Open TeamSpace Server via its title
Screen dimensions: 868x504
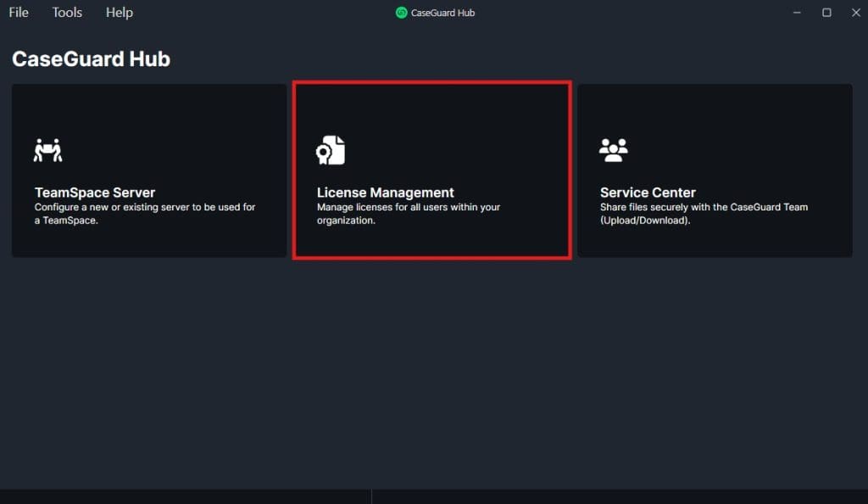(95, 193)
